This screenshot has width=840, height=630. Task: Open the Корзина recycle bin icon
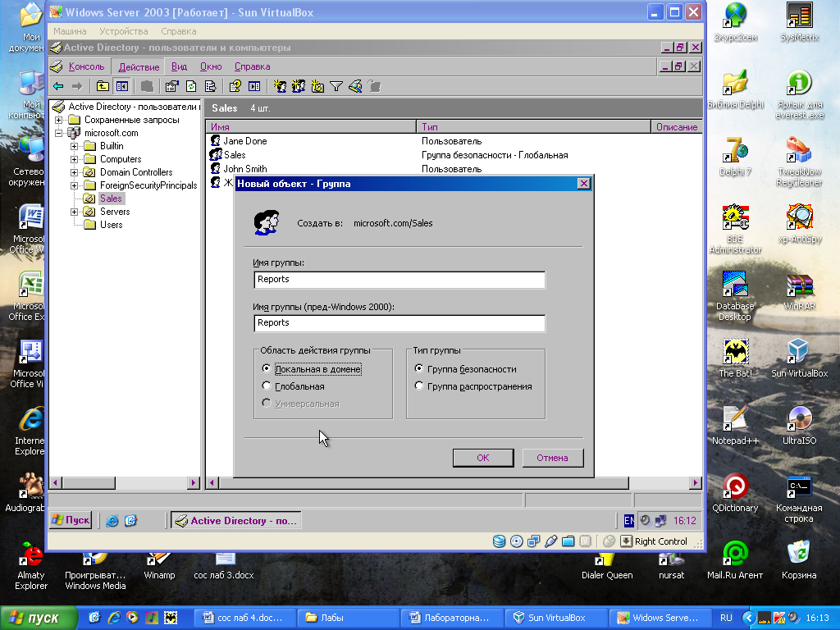pyautogui.click(x=799, y=559)
